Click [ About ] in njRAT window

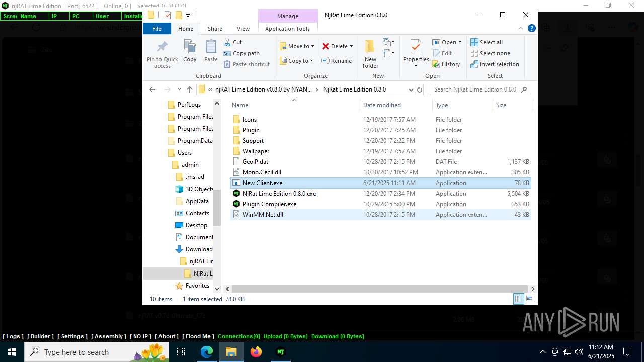pos(167,336)
